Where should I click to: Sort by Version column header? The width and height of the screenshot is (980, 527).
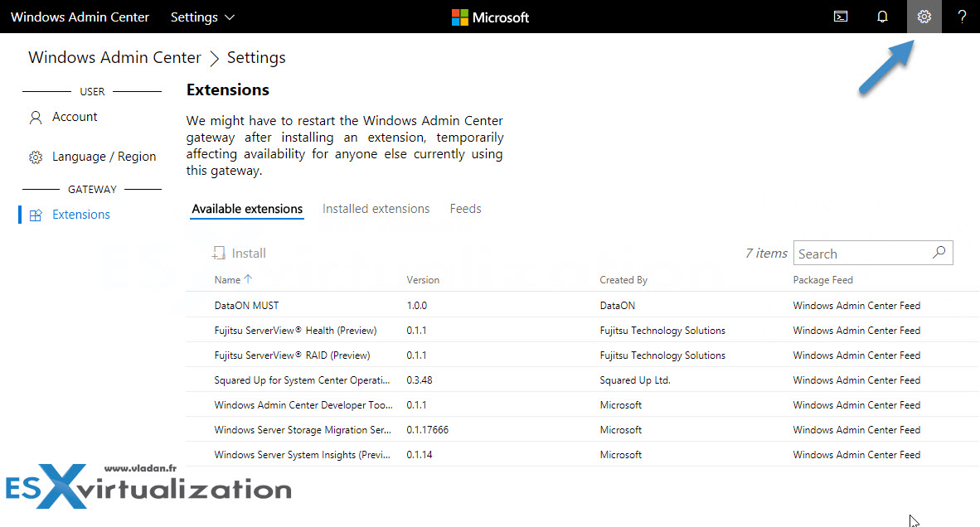coord(423,280)
